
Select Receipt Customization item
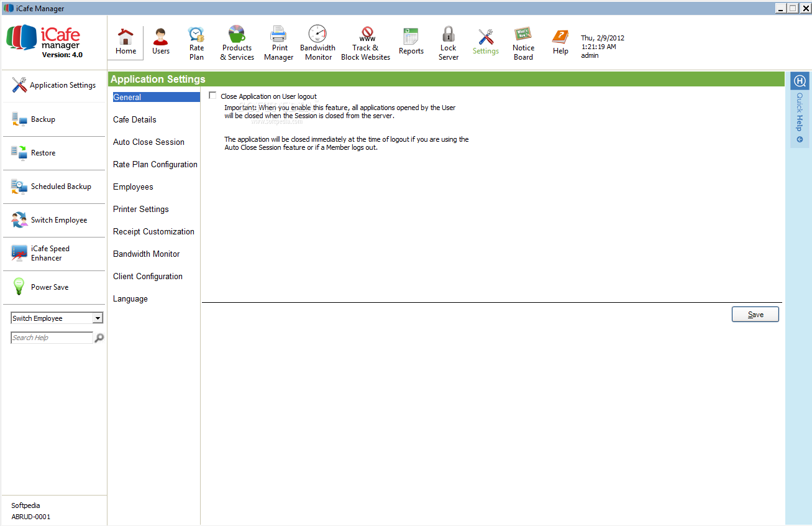tap(153, 231)
